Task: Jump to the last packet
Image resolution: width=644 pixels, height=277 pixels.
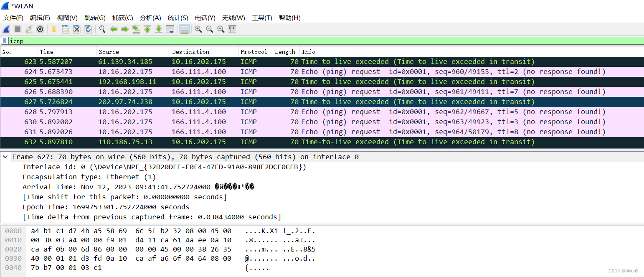Action: tap(159, 29)
